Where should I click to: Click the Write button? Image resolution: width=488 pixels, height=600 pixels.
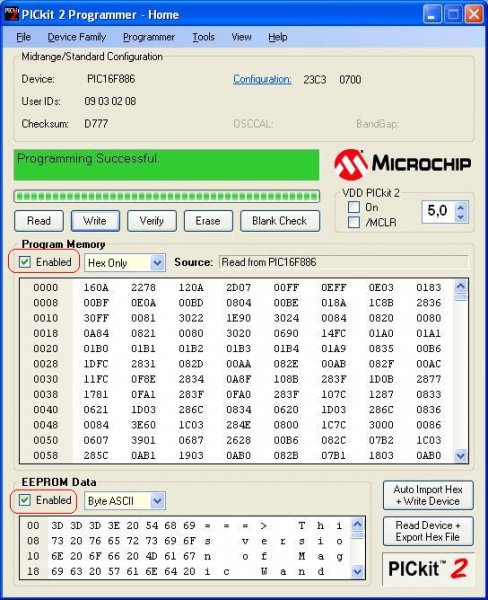point(95,221)
